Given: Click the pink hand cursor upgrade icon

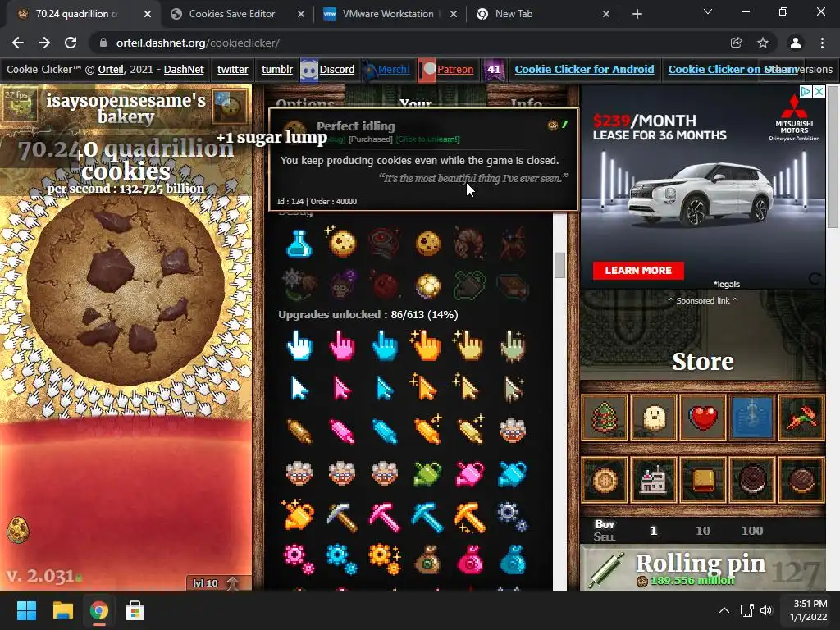Looking at the screenshot, I should (x=342, y=345).
